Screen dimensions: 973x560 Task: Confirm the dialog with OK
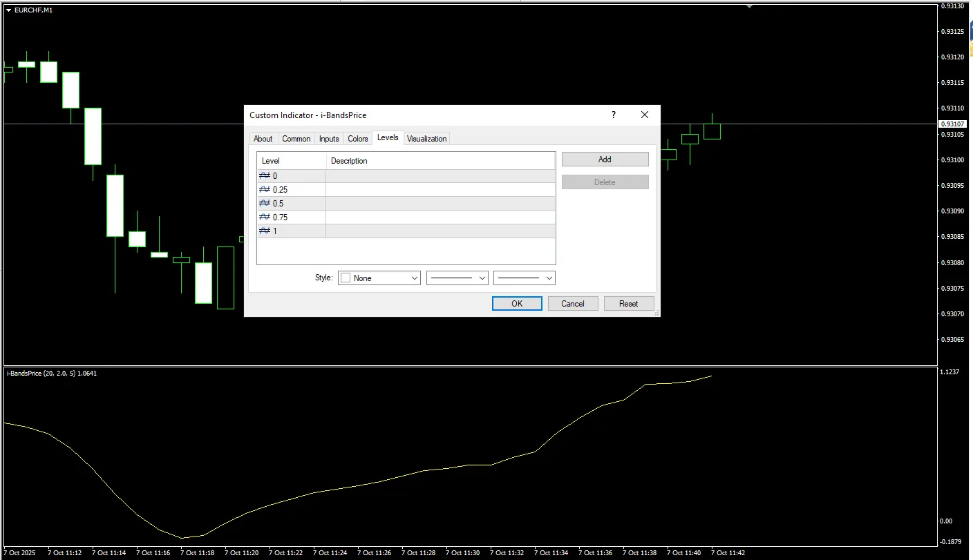coord(517,304)
